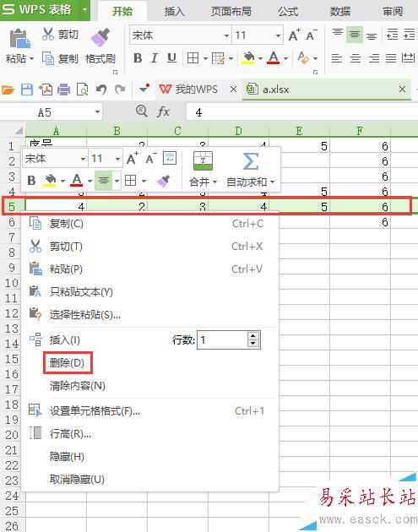
Task: Apply fill color in mini toolbar
Action: point(50,180)
